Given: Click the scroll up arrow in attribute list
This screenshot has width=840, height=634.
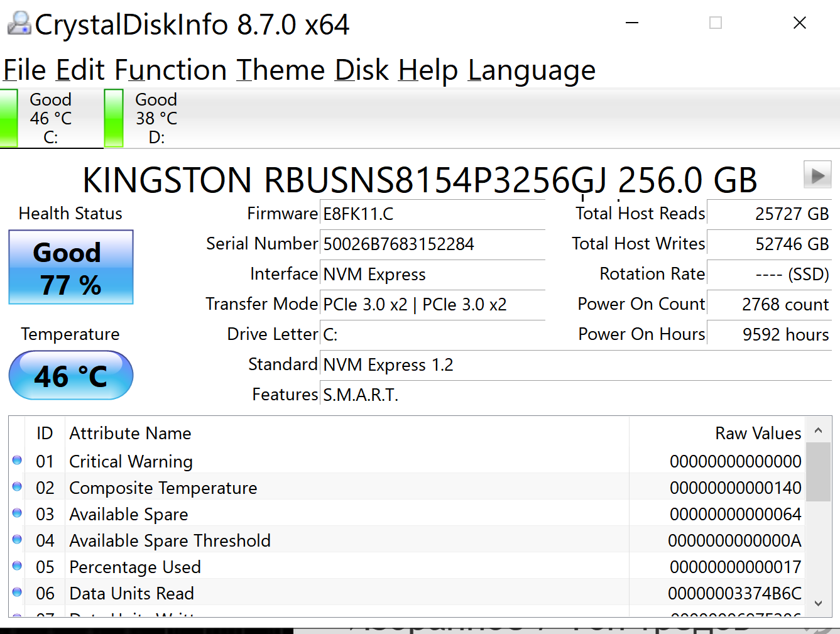Looking at the screenshot, I should [x=818, y=430].
